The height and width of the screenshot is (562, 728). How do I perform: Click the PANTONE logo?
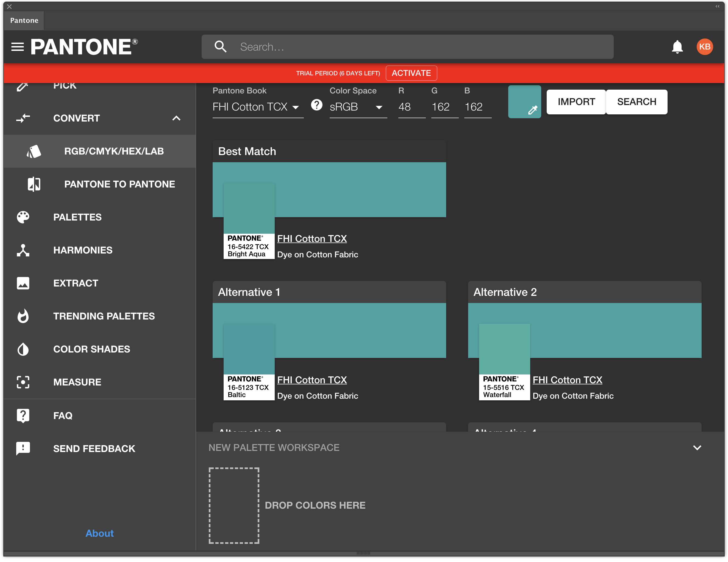(x=84, y=47)
